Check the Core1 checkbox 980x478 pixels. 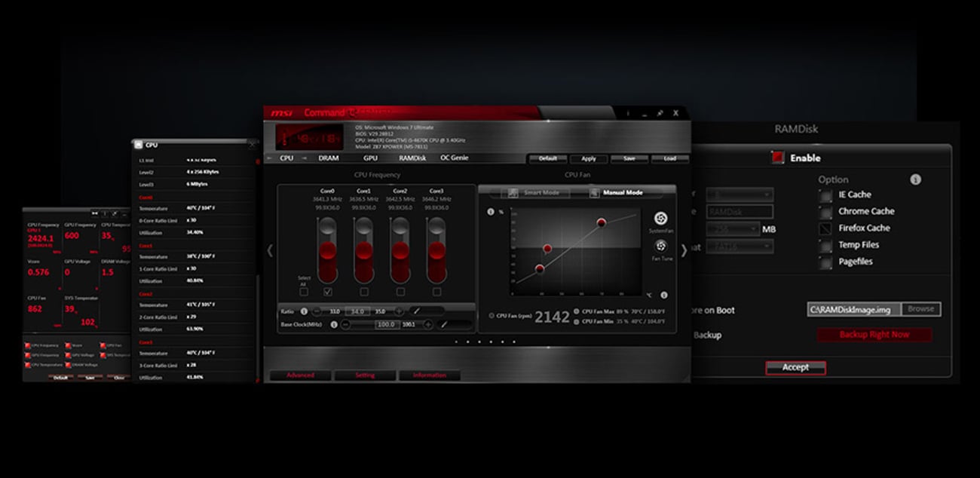(364, 291)
